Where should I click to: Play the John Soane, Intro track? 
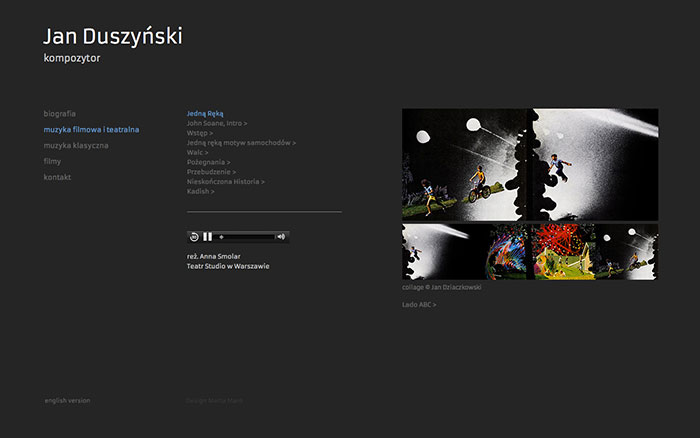[x=217, y=123]
